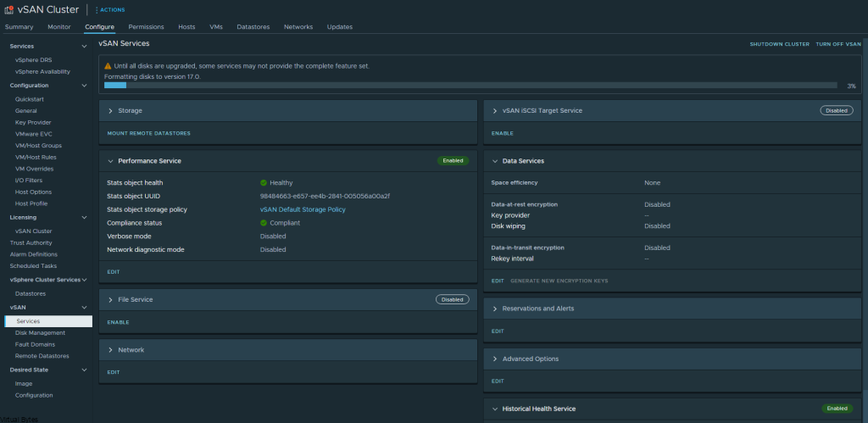Click Shutdown Cluster button
Image resolution: width=868 pixels, height=423 pixels.
779,44
